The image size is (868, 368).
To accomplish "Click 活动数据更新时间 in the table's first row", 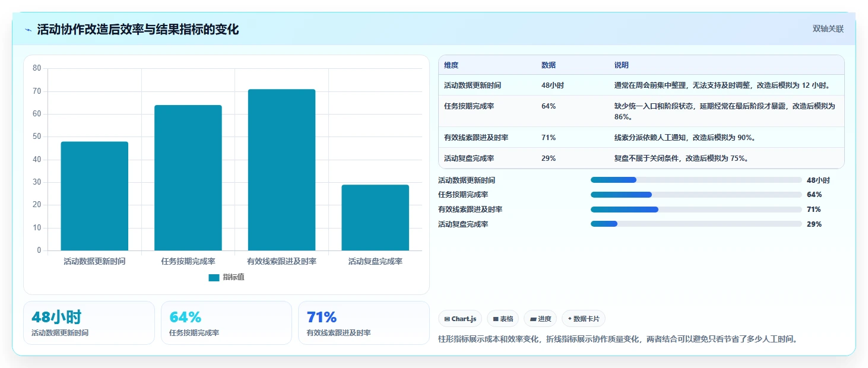I will point(473,85).
